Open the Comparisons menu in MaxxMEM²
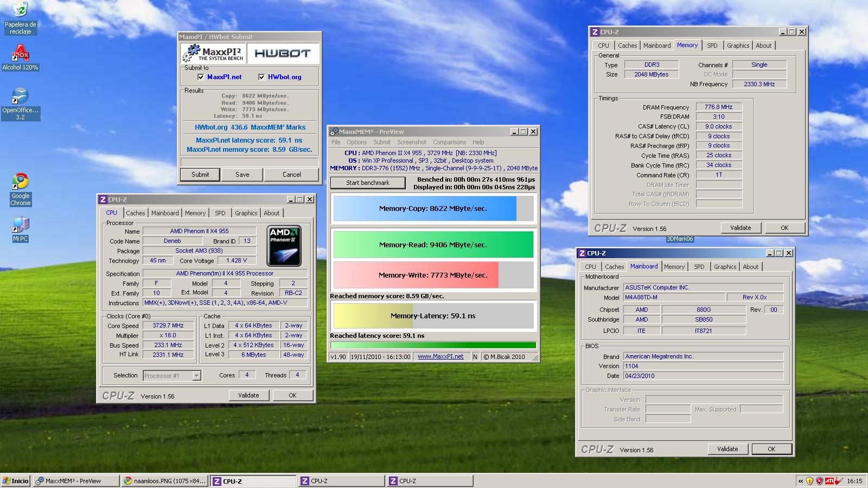 click(x=449, y=142)
